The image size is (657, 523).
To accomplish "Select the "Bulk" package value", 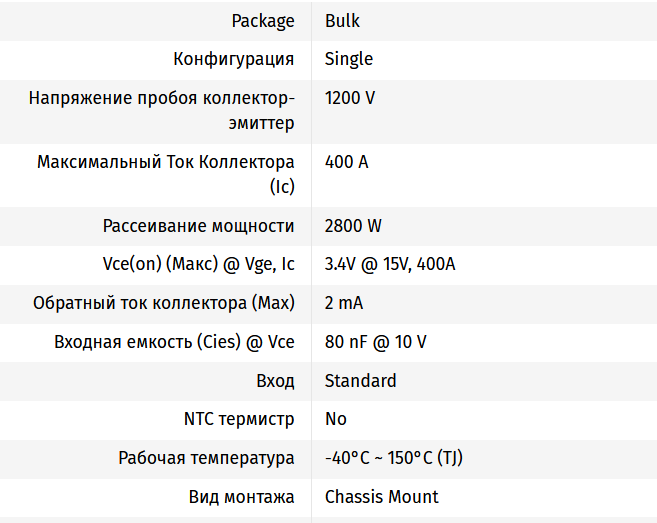I will (x=341, y=21).
